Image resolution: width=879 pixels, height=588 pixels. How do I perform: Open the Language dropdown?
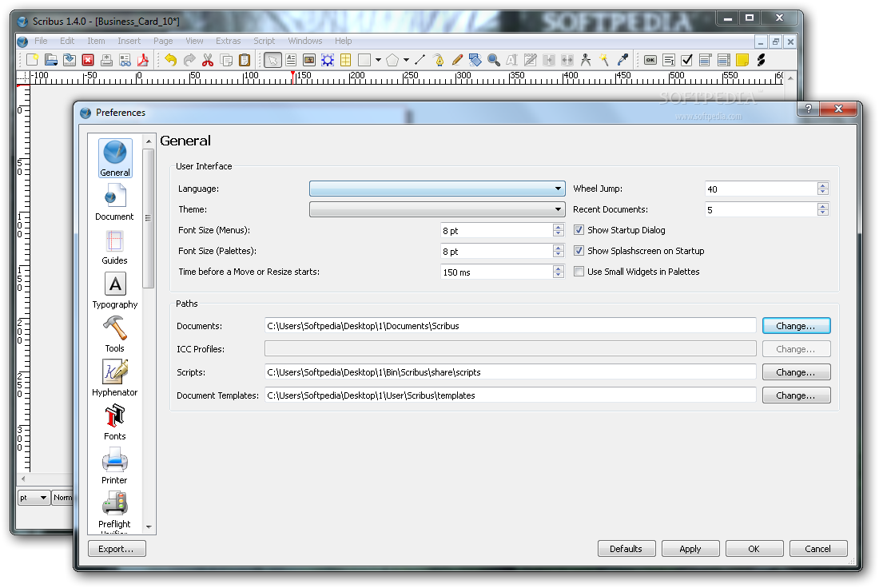[437, 189]
